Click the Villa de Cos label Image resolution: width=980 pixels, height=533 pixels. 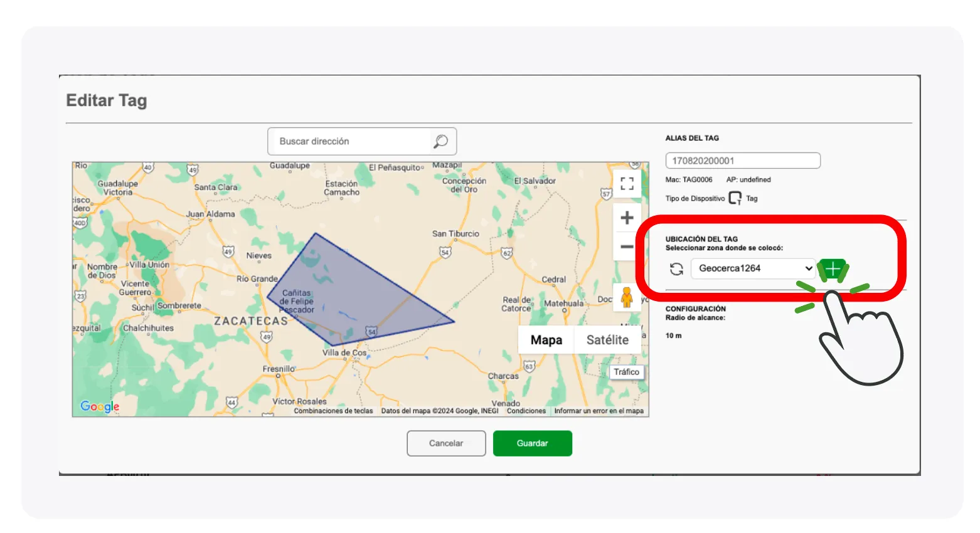344,353
